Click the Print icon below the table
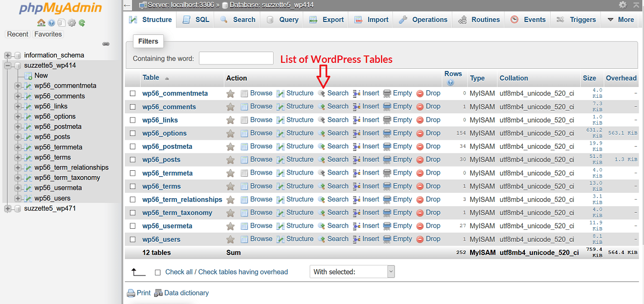The width and height of the screenshot is (644, 304). (x=130, y=293)
